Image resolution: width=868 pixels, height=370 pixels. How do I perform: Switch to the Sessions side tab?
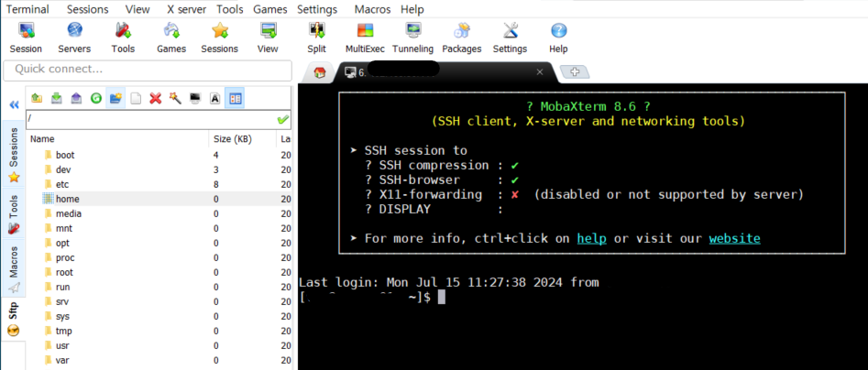tap(14, 156)
